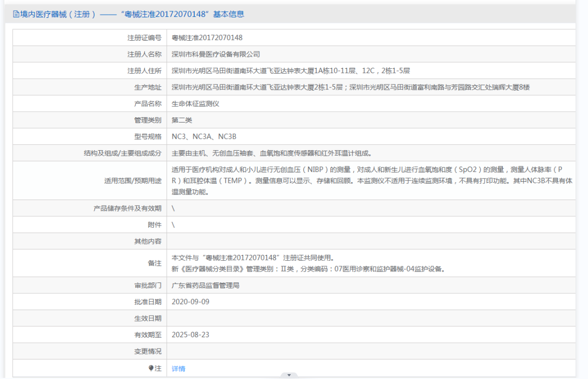Select registration number 粤械注准20172070148 value
The image size is (588, 379).
[x=207, y=37]
